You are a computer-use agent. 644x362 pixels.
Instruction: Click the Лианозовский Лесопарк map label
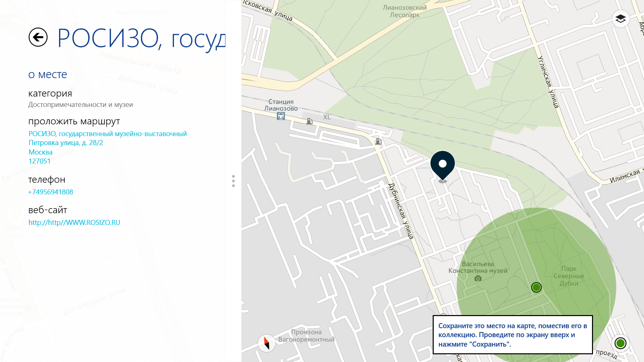tap(405, 11)
